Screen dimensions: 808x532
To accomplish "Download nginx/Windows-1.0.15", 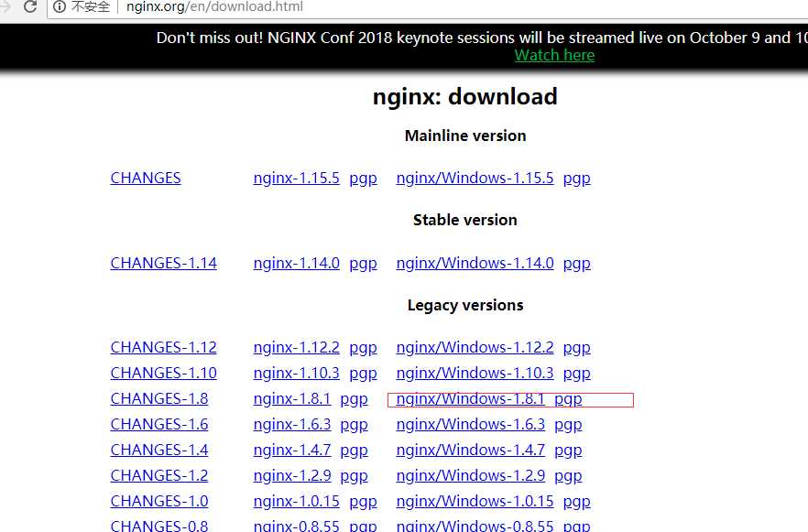I will pyautogui.click(x=475, y=501).
